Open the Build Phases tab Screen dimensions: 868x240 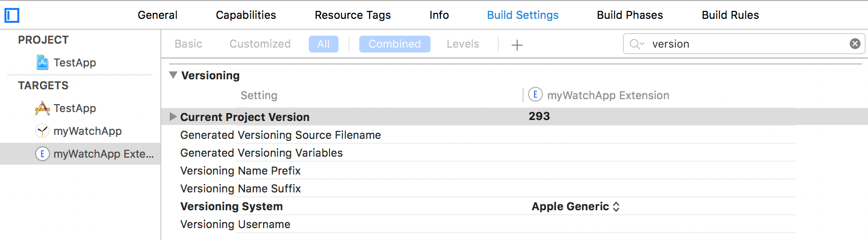click(629, 15)
